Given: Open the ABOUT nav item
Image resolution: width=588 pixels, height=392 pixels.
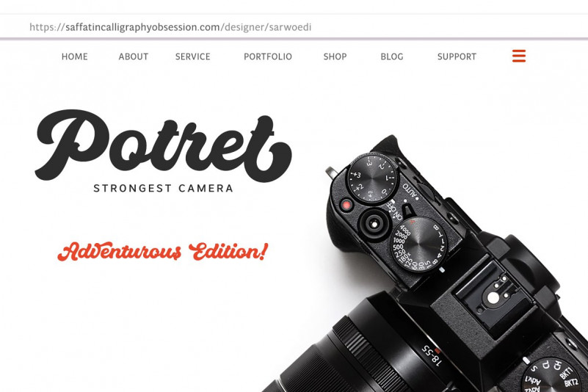Looking at the screenshot, I should click(x=134, y=57).
